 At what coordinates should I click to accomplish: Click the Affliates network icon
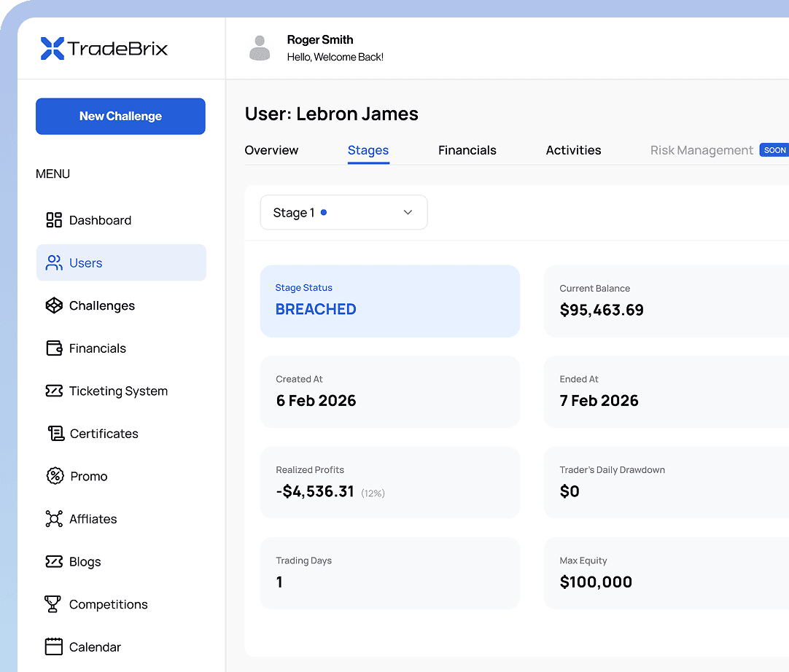(x=54, y=519)
